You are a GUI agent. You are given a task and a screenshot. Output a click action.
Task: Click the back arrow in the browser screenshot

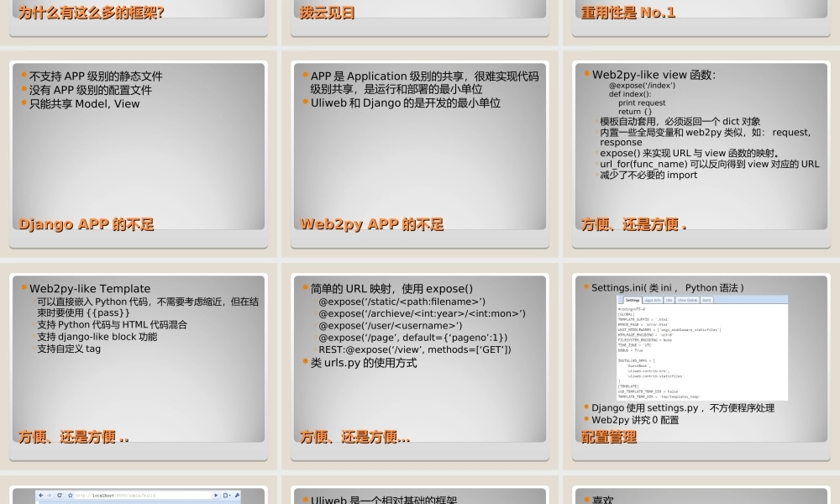(40, 495)
